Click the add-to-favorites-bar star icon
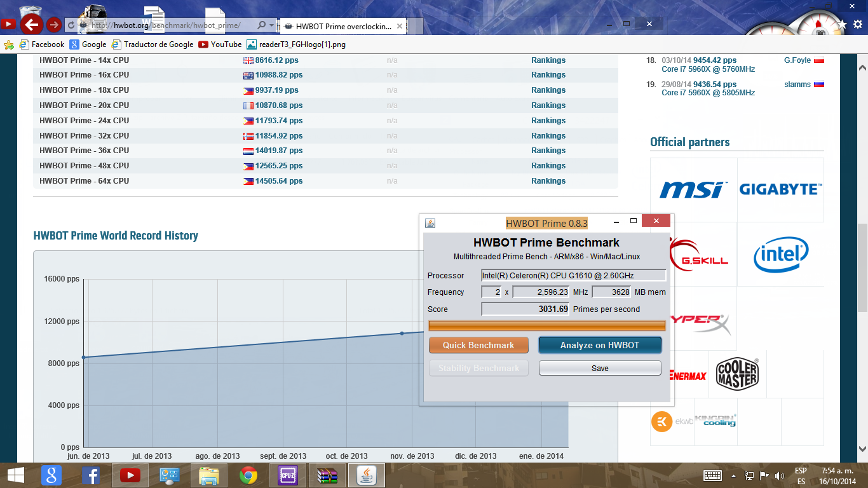Image resolution: width=868 pixels, height=488 pixels. tap(9, 44)
